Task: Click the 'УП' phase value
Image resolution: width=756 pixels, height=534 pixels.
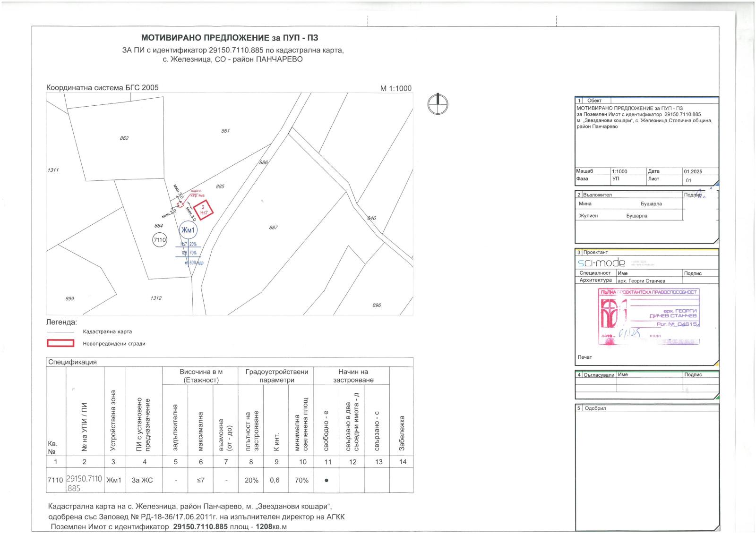Action: 616,179
